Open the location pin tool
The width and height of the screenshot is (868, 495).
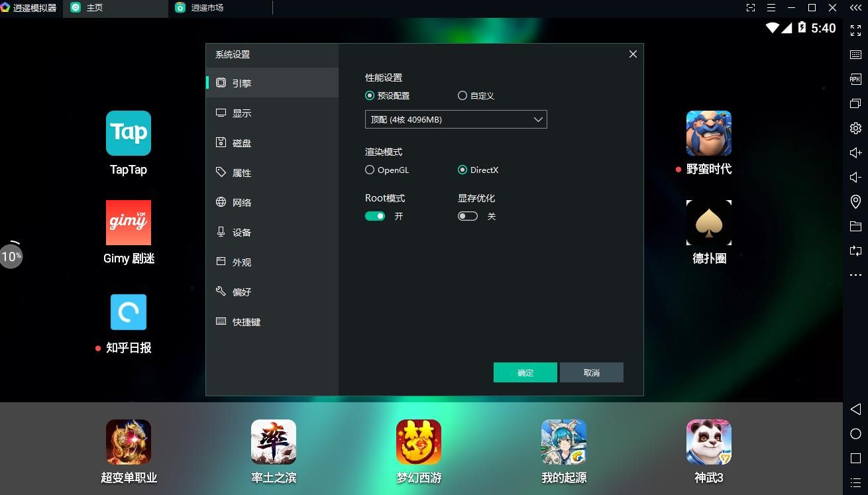pyautogui.click(x=855, y=202)
